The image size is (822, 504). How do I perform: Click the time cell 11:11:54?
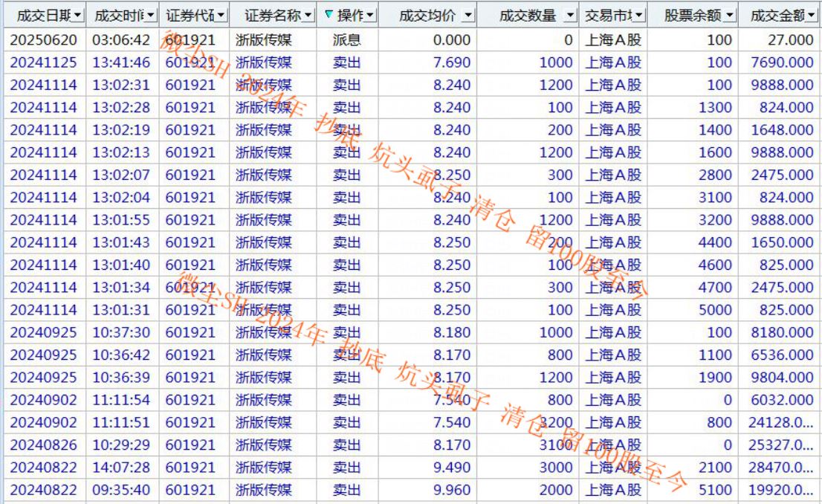click(121, 400)
